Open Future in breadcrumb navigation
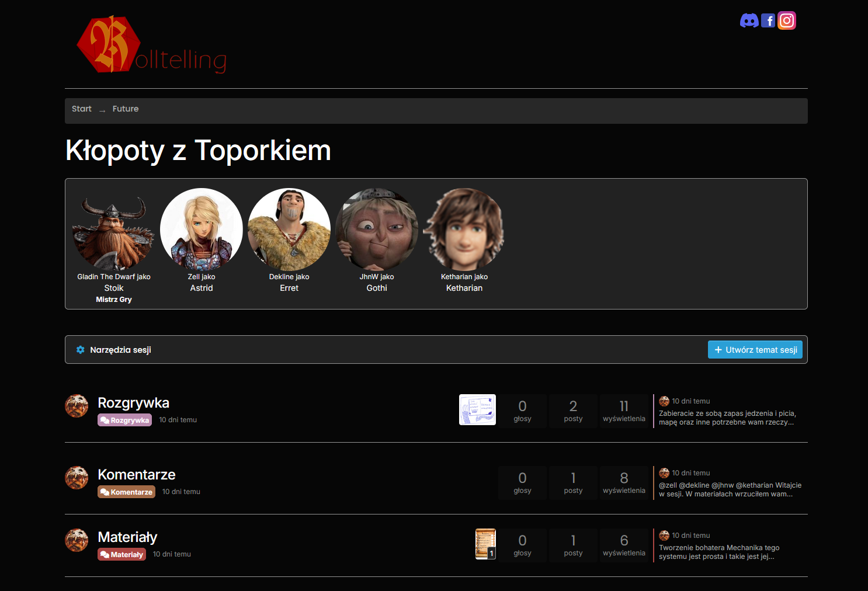 tap(126, 109)
